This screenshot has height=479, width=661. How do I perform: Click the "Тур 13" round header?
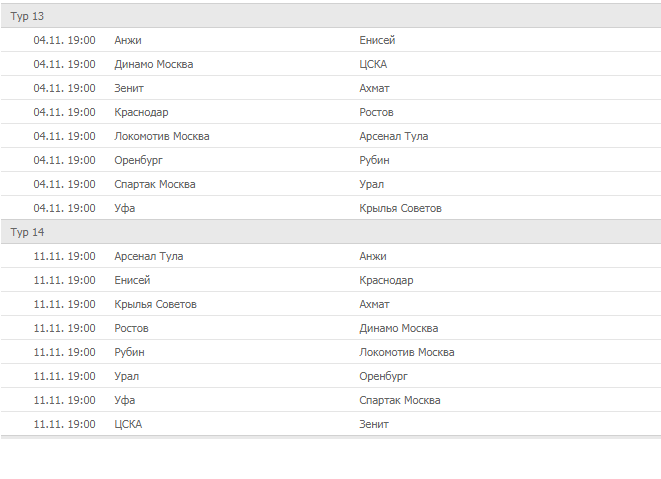[x=28, y=16]
